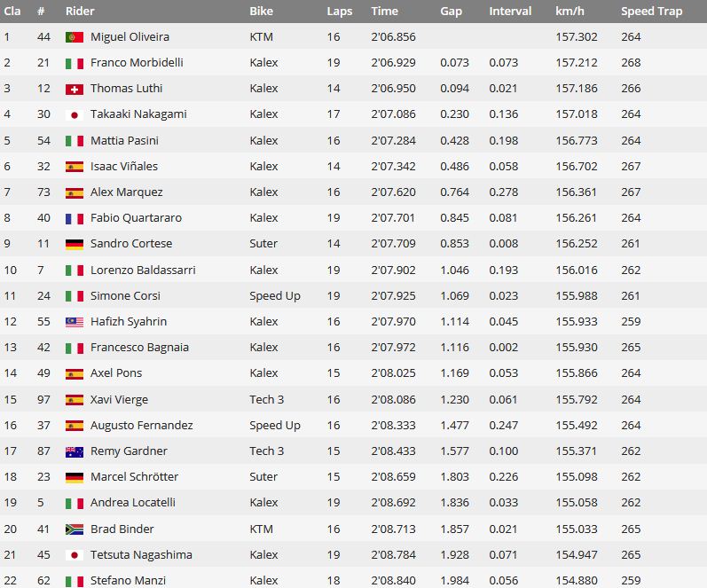Image resolution: width=707 pixels, height=588 pixels.
Task: Sort by the Time column header
Action: click(384, 11)
